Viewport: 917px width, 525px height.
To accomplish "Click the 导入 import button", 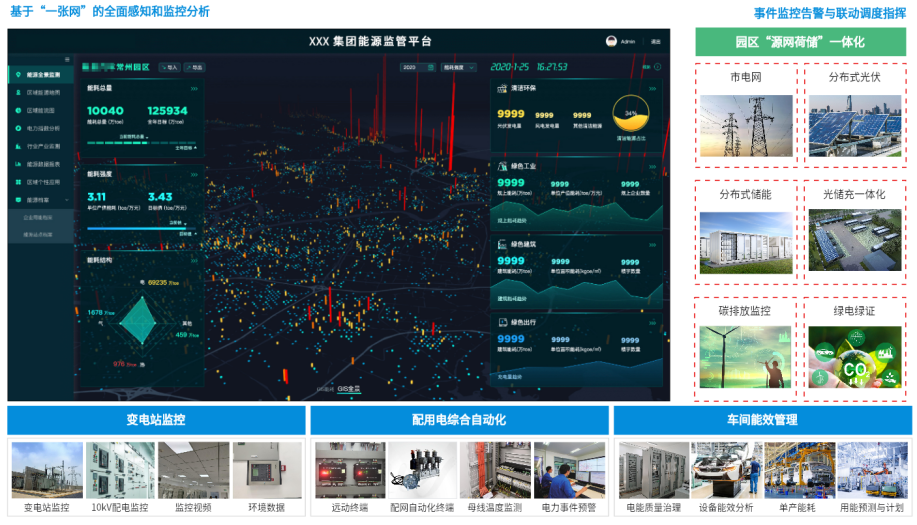I will [170, 67].
